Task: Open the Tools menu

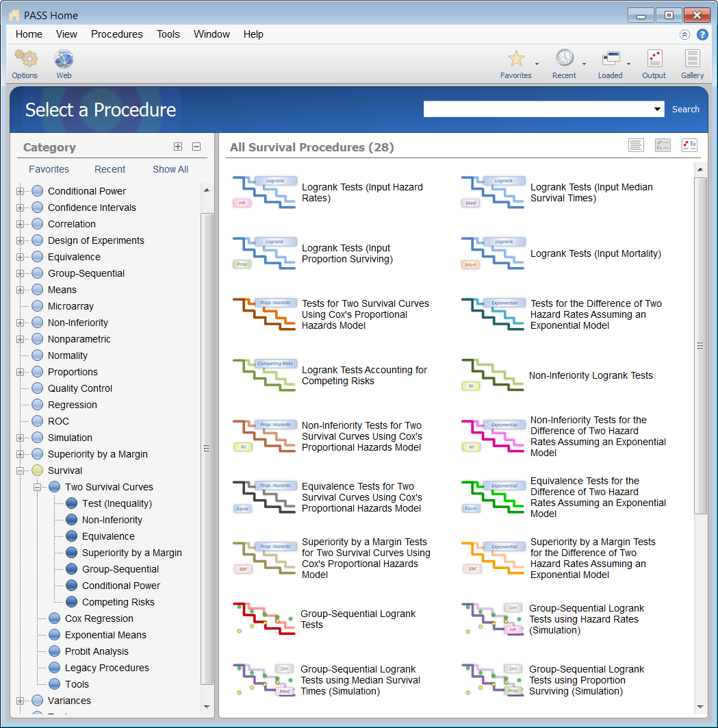Action: [x=168, y=34]
